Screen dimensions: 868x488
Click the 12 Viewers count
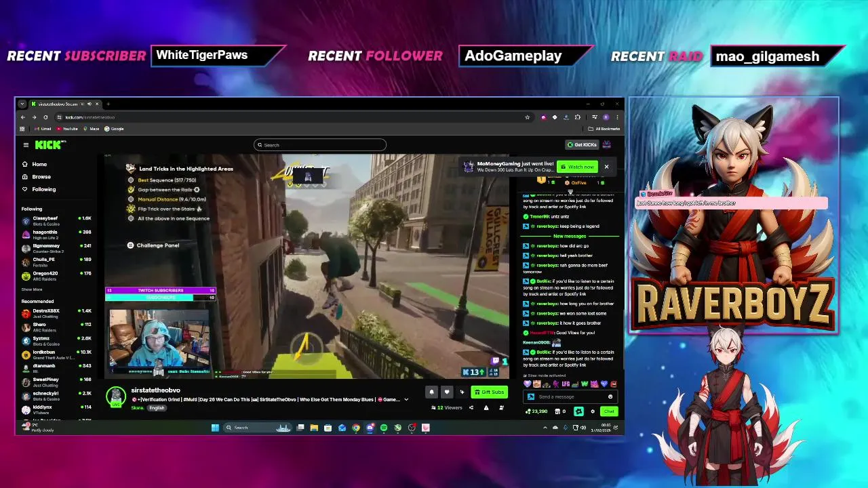(x=447, y=407)
